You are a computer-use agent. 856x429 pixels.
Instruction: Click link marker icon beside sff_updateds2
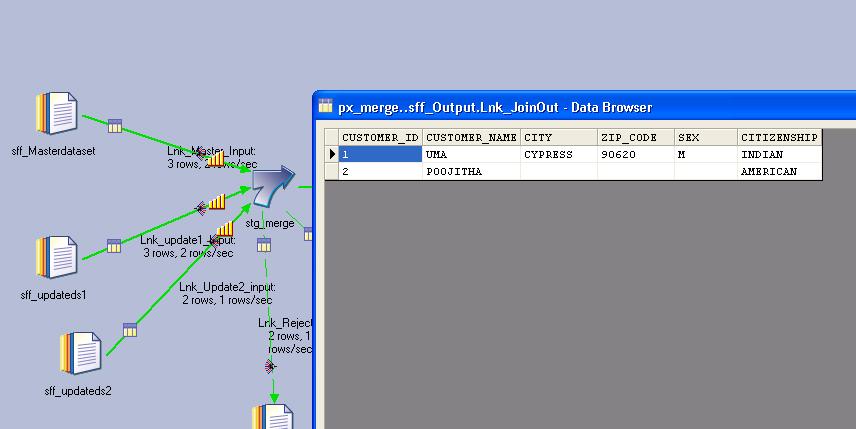click(130, 330)
